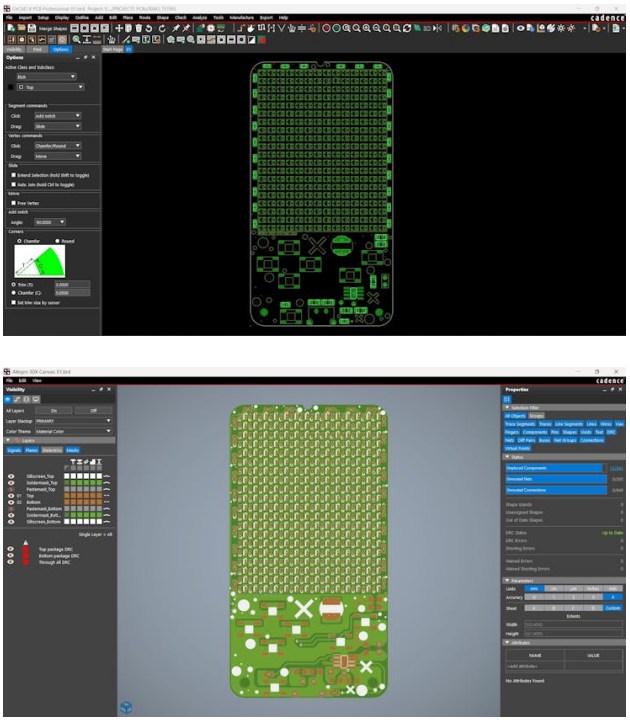
Task: Click the red stop square toolbar icon
Action: pos(262,39)
